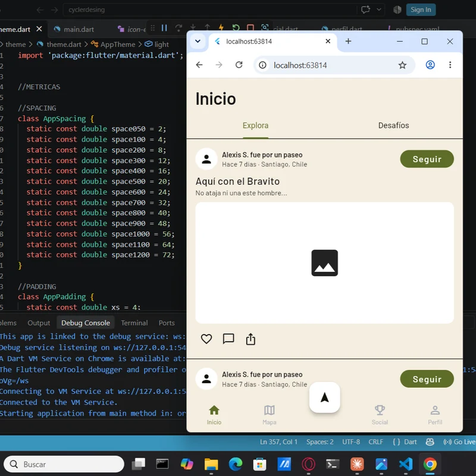The image size is (476, 476).
Task: Share the post with the share icon
Action: (250, 339)
